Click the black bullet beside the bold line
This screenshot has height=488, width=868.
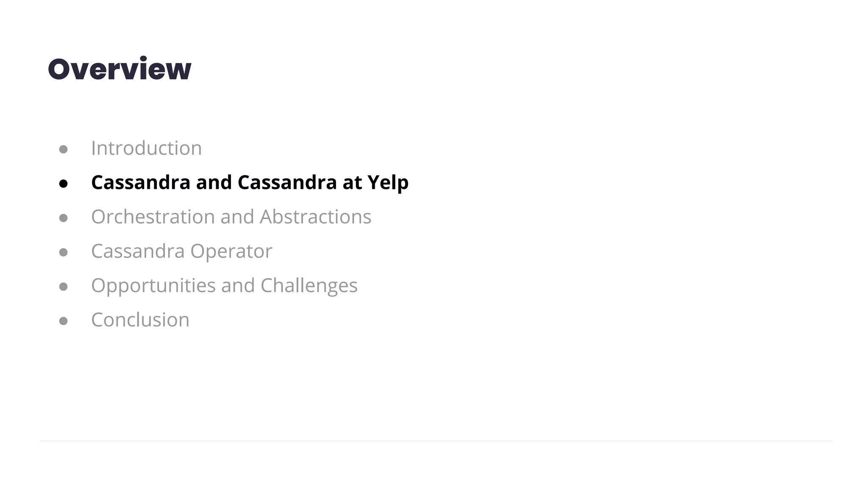point(64,183)
